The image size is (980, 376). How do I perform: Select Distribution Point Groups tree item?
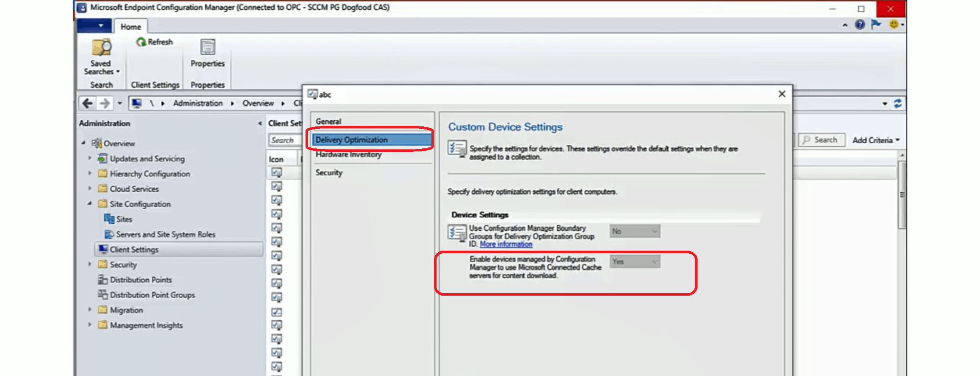153,295
